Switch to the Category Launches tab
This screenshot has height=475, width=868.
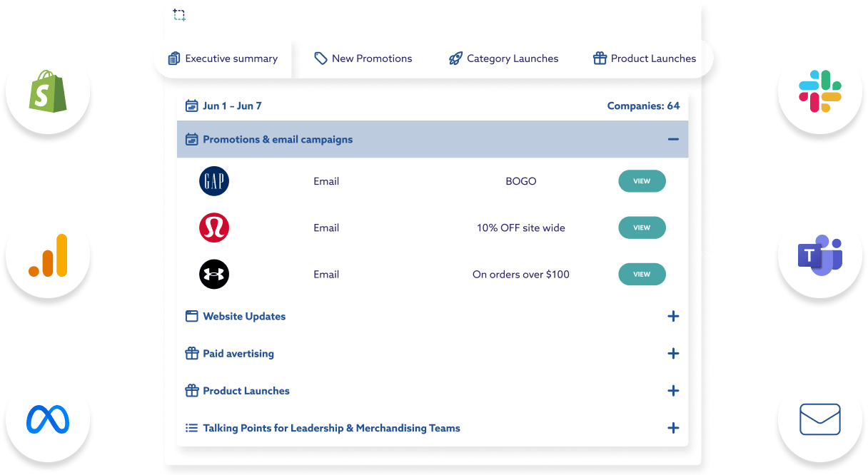(503, 58)
